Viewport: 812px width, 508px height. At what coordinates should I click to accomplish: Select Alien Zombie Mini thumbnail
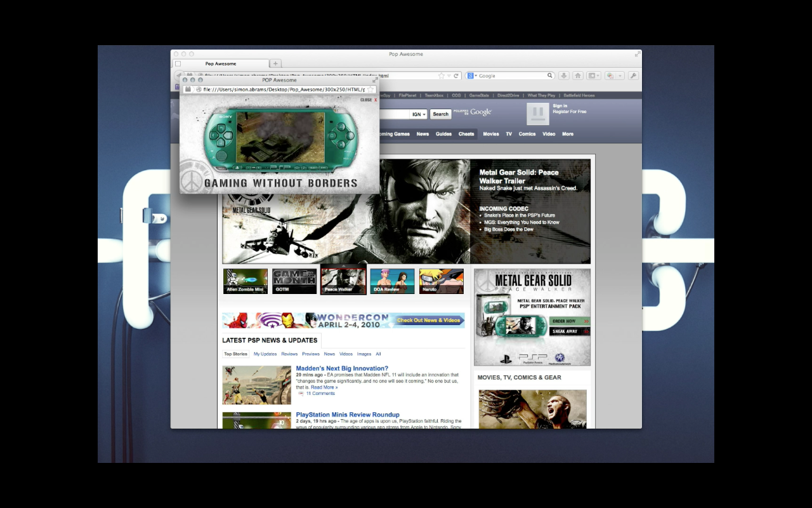pyautogui.click(x=246, y=281)
